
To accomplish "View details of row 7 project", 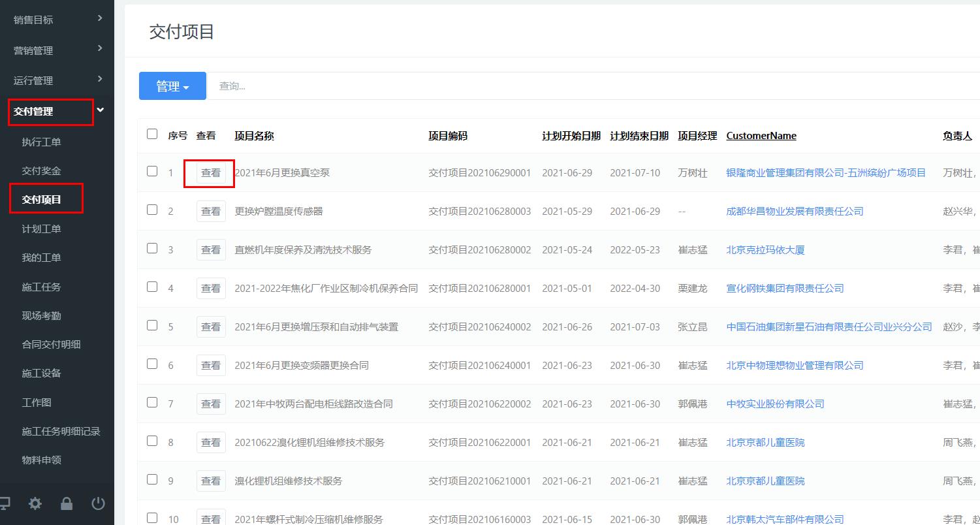I will (x=210, y=404).
